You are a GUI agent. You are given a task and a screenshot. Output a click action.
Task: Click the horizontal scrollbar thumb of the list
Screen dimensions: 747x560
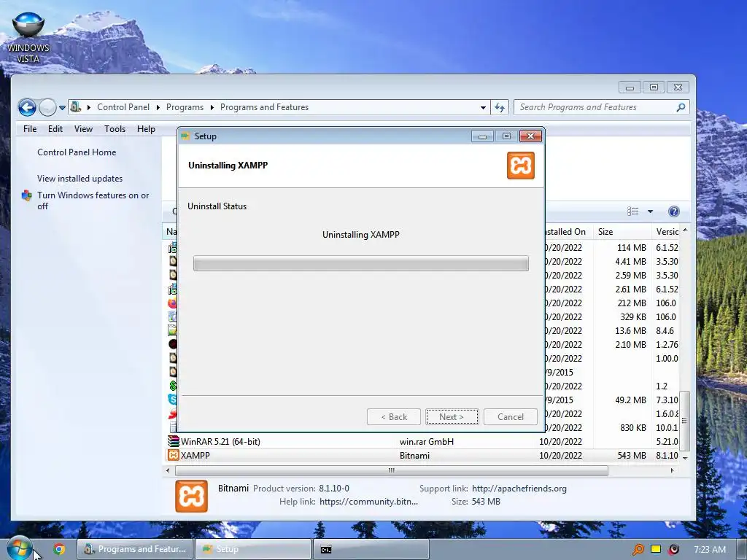pos(392,471)
